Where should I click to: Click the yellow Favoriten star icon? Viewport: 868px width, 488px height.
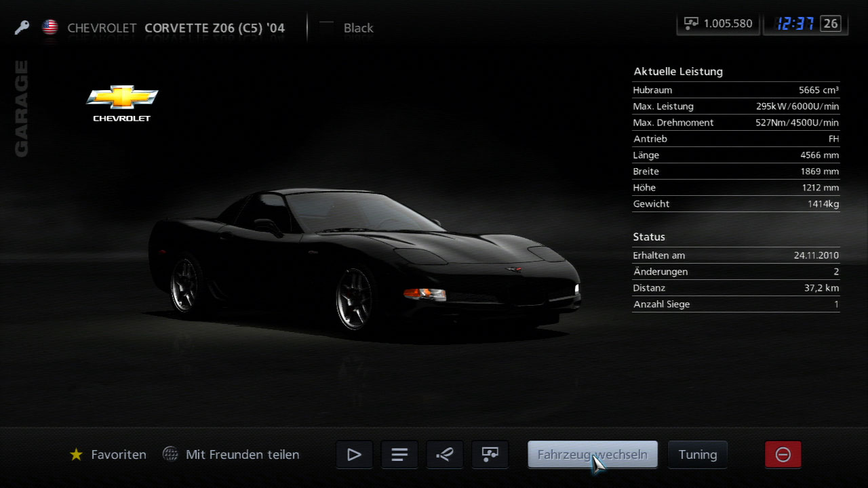(x=76, y=455)
